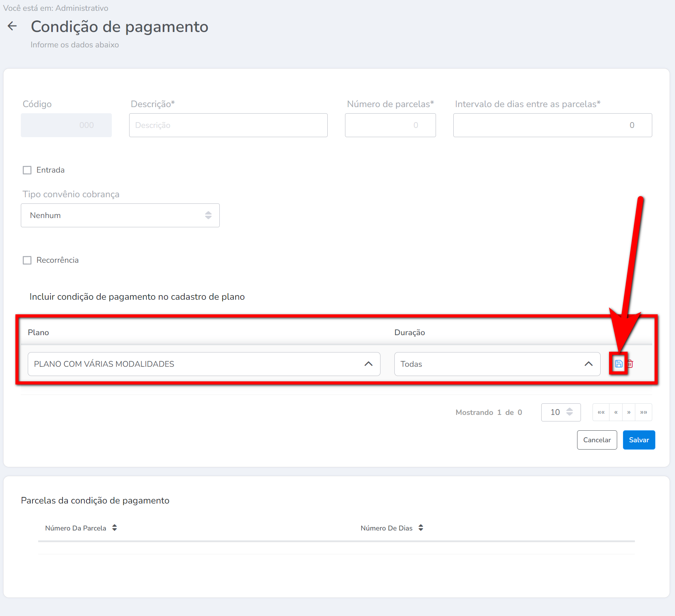Click the red trash delete icon
Screen dimensions: 675x616
630,364
